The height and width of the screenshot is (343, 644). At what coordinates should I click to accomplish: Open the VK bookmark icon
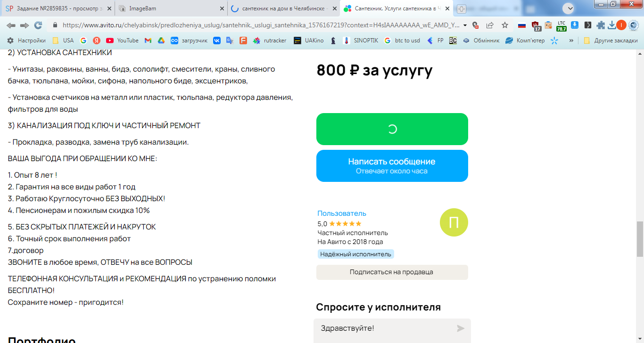coord(217,41)
